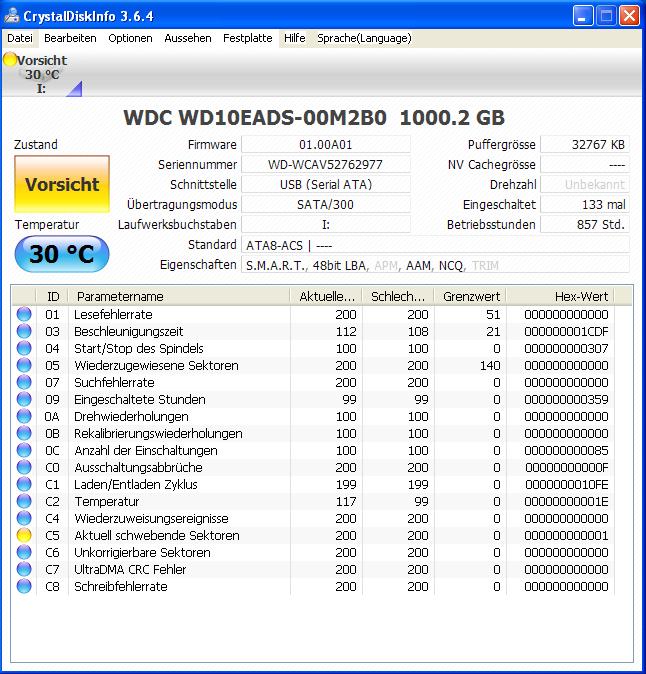The width and height of the screenshot is (646, 674).
Task: Select drive I: in the disk bar
Action: pos(42,74)
